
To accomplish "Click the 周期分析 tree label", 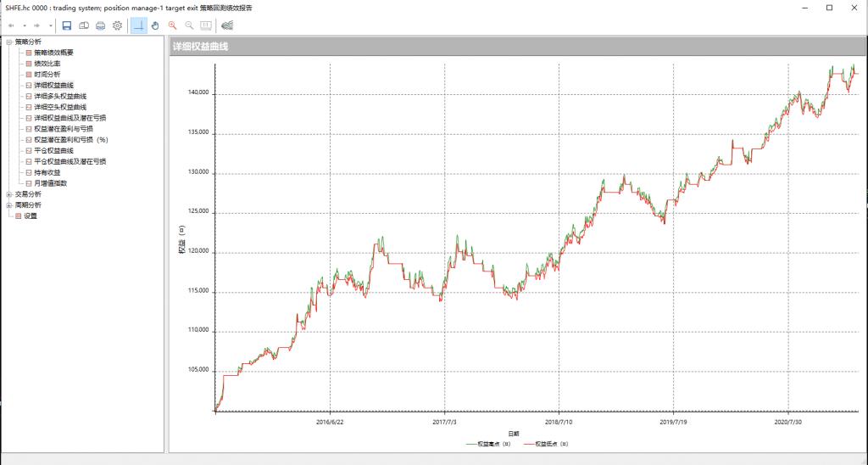I will (28, 205).
